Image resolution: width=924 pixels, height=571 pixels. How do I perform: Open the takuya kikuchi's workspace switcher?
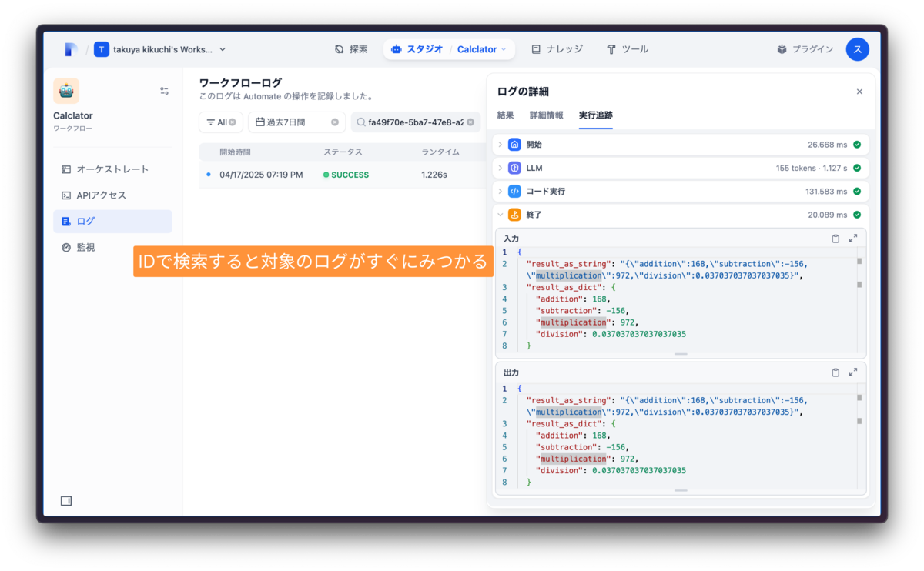pos(160,49)
